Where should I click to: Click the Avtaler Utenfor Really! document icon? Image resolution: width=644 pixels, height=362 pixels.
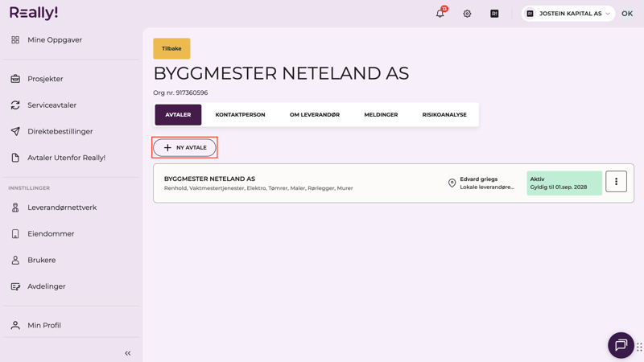pyautogui.click(x=15, y=158)
